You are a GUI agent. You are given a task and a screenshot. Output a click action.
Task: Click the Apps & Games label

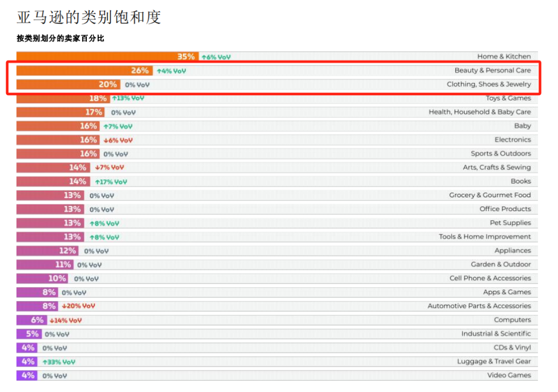[507, 292]
